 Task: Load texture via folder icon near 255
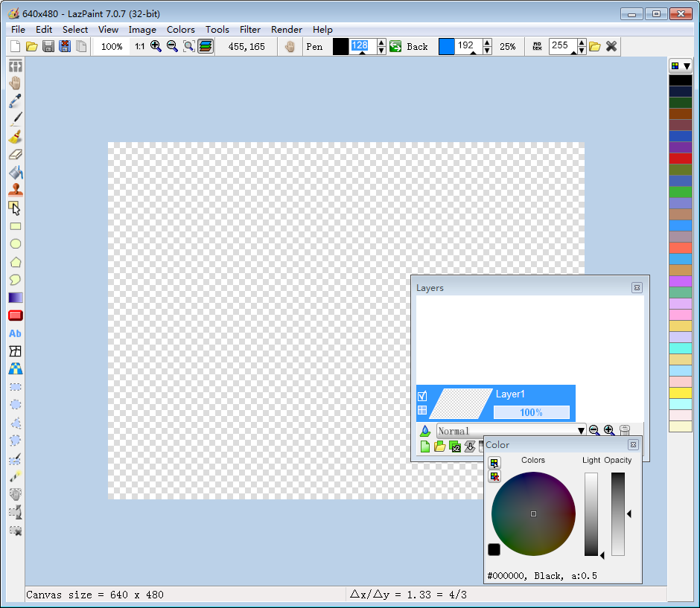click(595, 46)
